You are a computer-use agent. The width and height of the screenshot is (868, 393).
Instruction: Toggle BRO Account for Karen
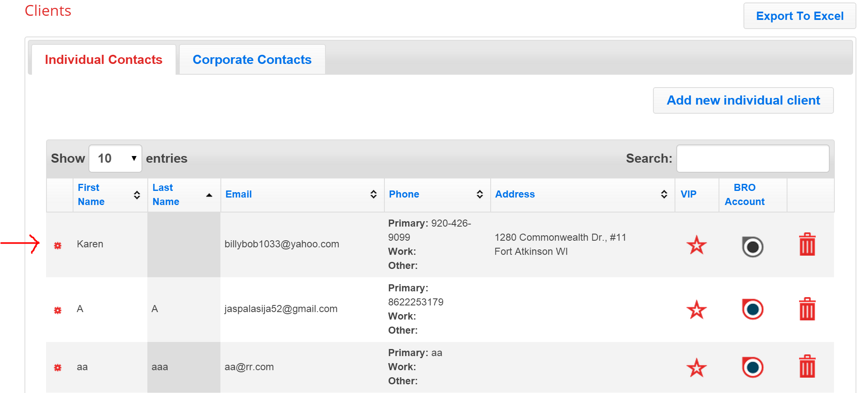(752, 247)
